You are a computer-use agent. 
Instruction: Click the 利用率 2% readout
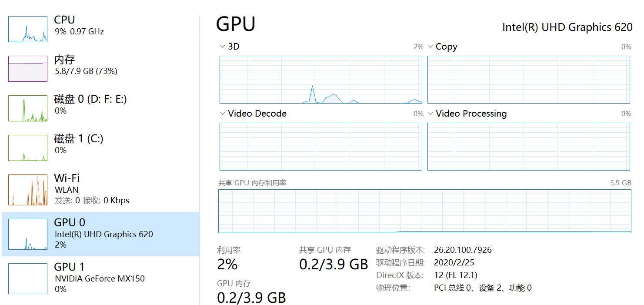[226, 264]
